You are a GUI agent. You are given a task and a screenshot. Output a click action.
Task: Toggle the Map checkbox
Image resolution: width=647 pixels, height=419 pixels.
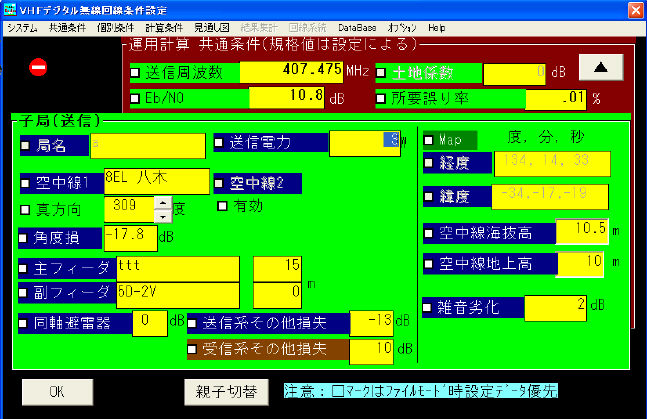click(430, 139)
